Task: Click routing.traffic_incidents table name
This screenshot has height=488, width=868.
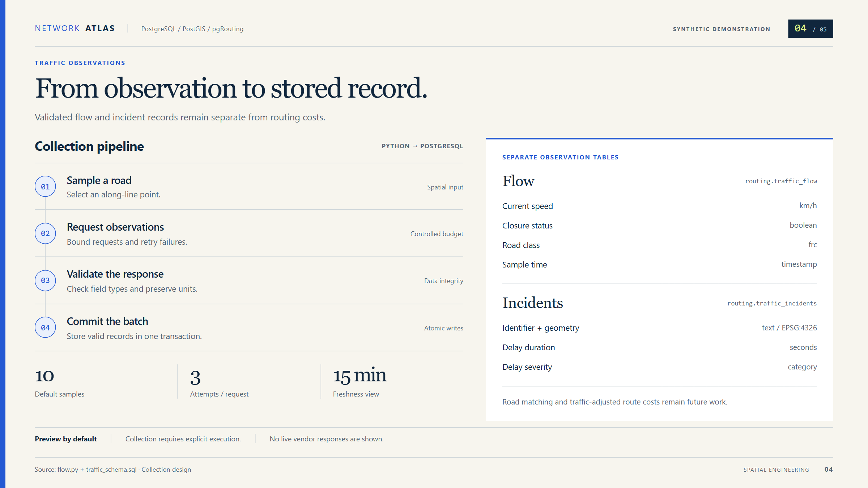Action: [772, 303]
